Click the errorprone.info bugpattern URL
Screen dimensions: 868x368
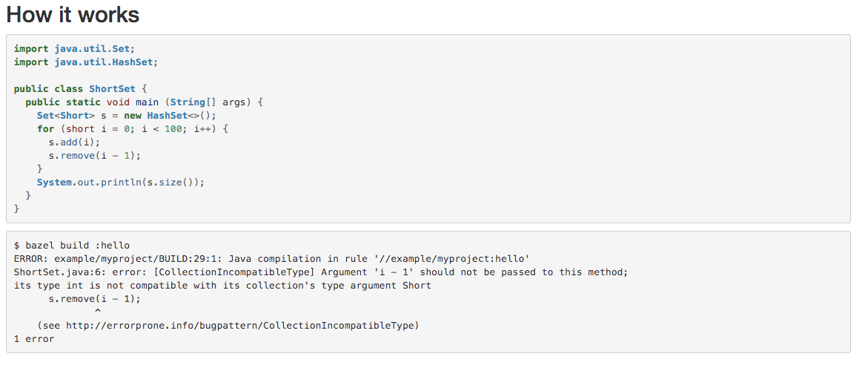pyautogui.click(x=242, y=326)
